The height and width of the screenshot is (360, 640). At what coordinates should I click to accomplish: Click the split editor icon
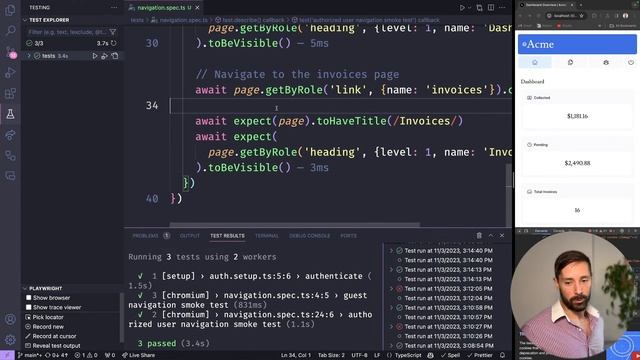[x=491, y=7]
